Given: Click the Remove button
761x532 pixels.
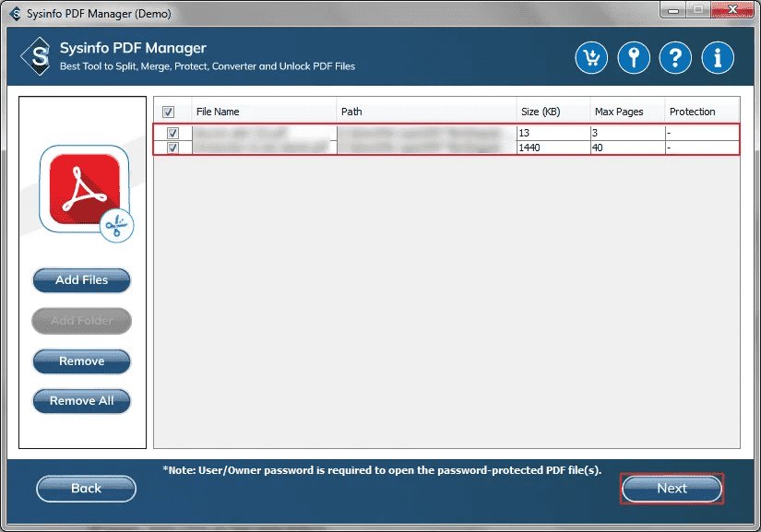Looking at the screenshot, I should [81, 361].
